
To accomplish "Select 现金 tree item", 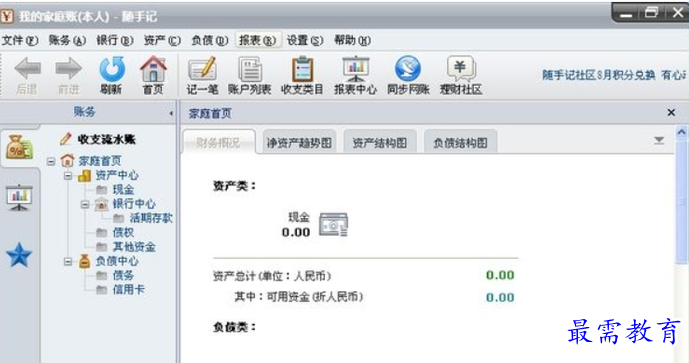I will tap(123, 189).
